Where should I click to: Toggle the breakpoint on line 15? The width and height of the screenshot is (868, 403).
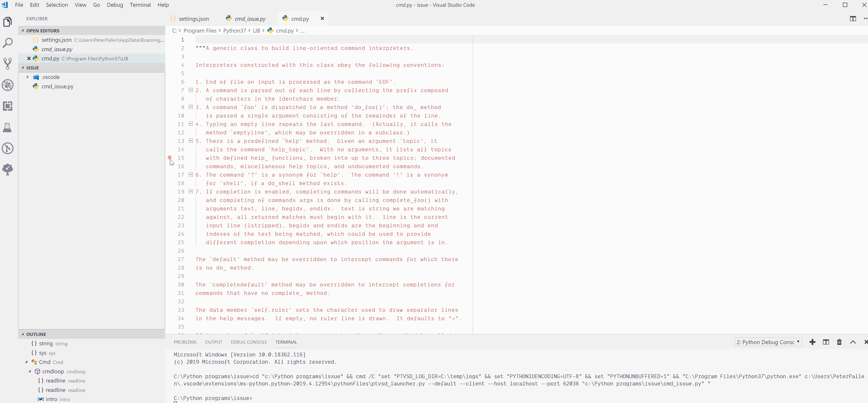coord(170,158)
